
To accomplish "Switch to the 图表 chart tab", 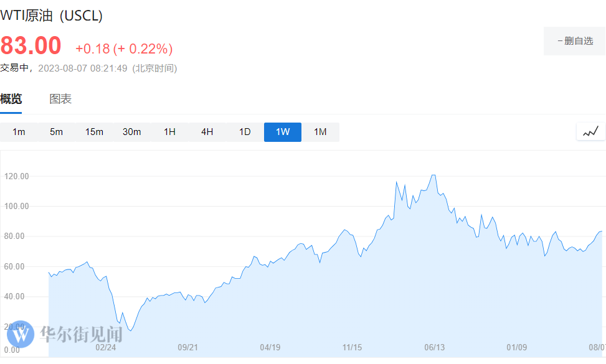I will pos(60,99).
